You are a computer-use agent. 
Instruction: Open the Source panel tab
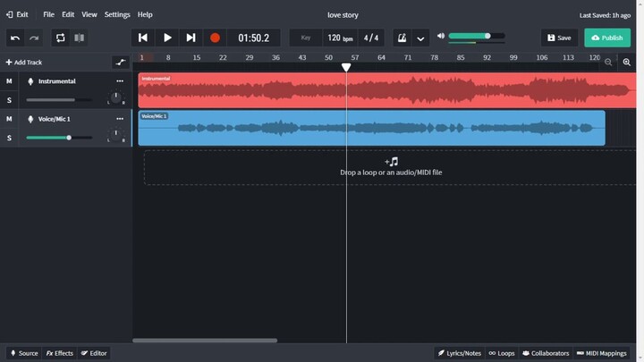coord(24,353)
